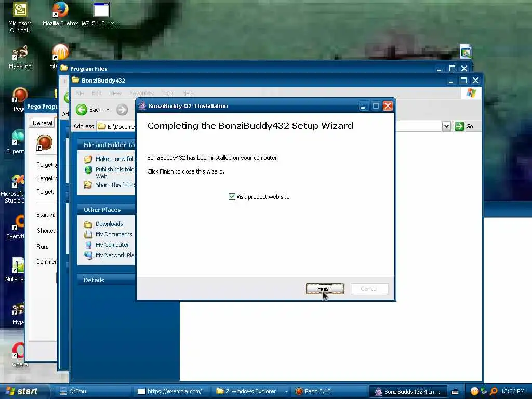Open the Notepad++ desktop shortcut
532x399 pixels.
(x=15, y=270)
